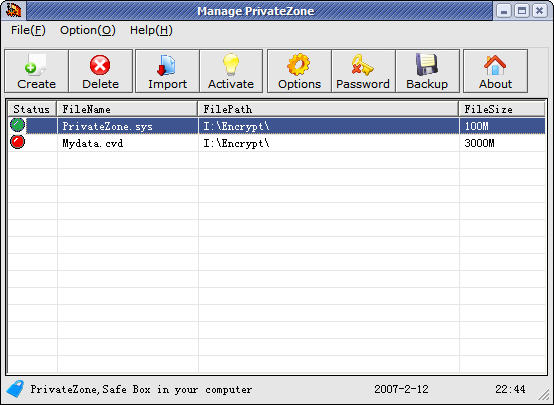Open the Option(O) menu
This screenshot has height=405, width=554.
click(88, 30)
